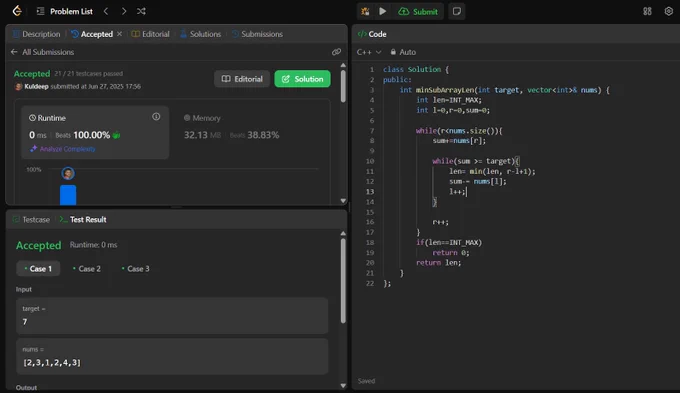Open the C++ language dropdown
The height and width of the screenshot is (393, 680).
pyautogui.click(x=369, y=52)
